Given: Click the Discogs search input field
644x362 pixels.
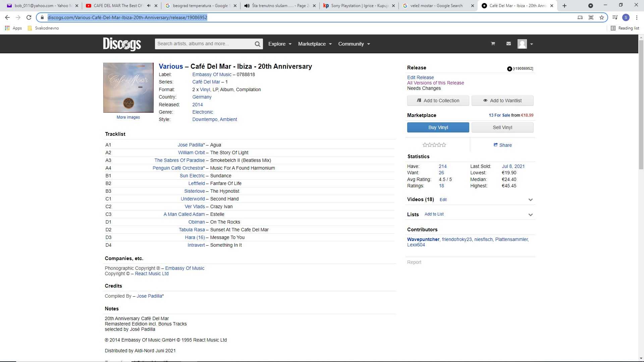Looking at the screenshot, I should 204,44.
